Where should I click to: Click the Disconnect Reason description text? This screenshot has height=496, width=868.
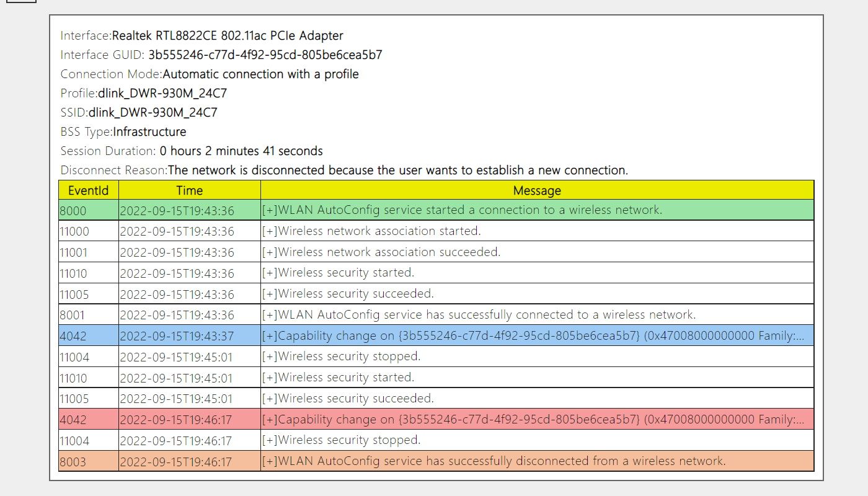tap(398, 170)
